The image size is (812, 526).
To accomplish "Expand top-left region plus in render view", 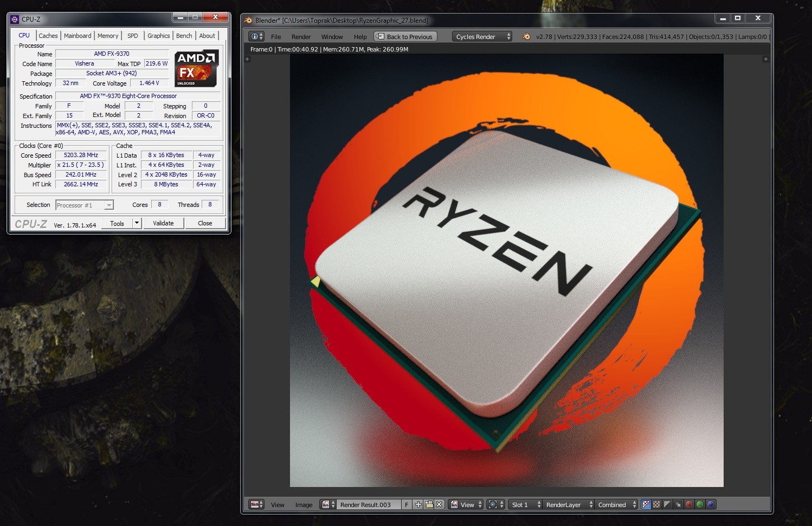I will [x=247, y=59].
